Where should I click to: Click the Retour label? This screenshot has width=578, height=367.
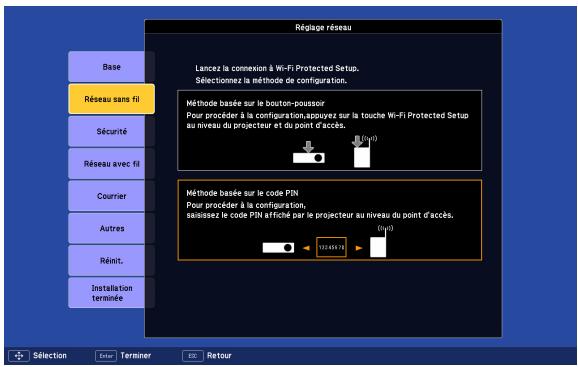pyautogui.click(x=219, y=356)
